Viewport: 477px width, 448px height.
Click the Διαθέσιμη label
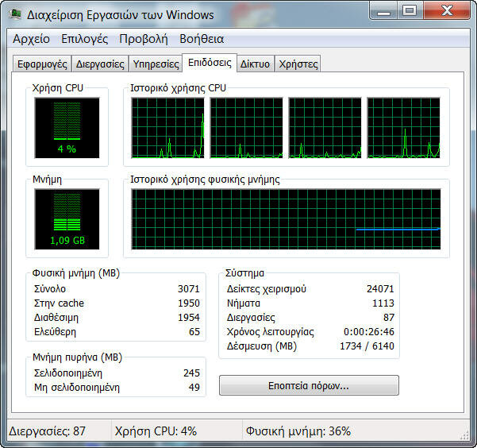(56, 318)
